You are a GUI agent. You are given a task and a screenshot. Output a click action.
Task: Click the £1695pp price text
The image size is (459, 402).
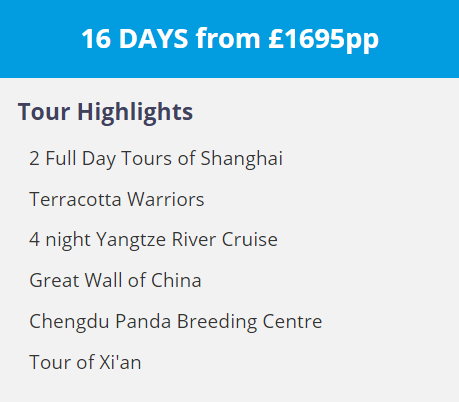324,39
